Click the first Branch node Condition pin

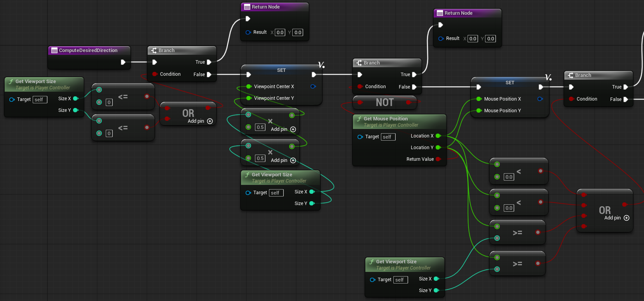point(155,74)
